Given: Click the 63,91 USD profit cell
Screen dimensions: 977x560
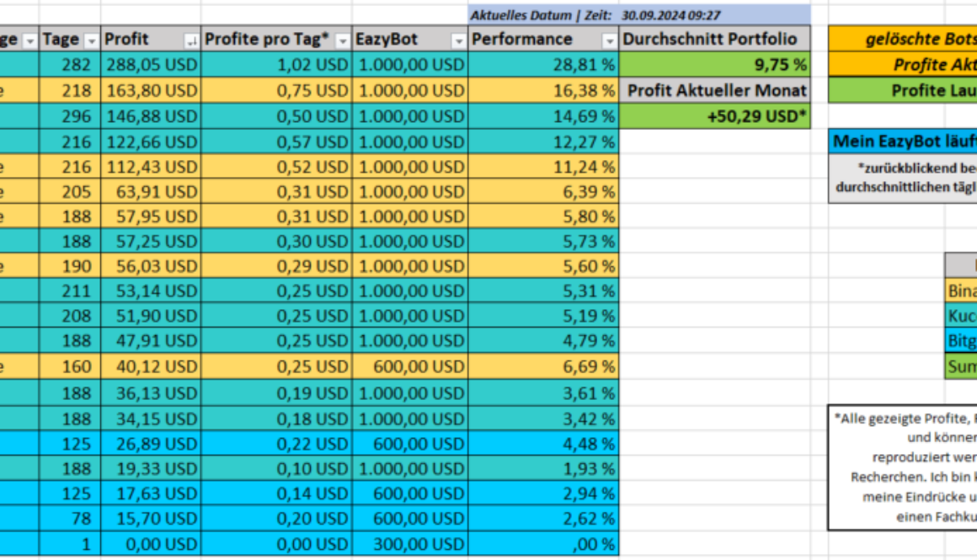Looking at the screenshot, I should click(x=151, y=192).
